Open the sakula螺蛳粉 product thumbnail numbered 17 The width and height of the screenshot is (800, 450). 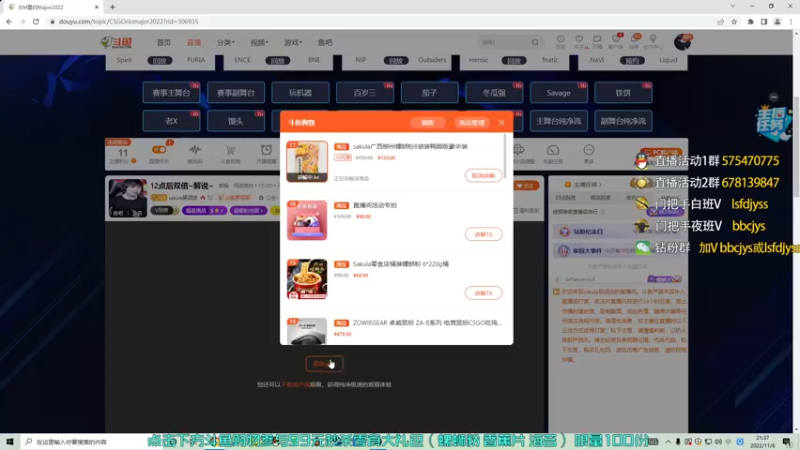(x=307, y=161)
